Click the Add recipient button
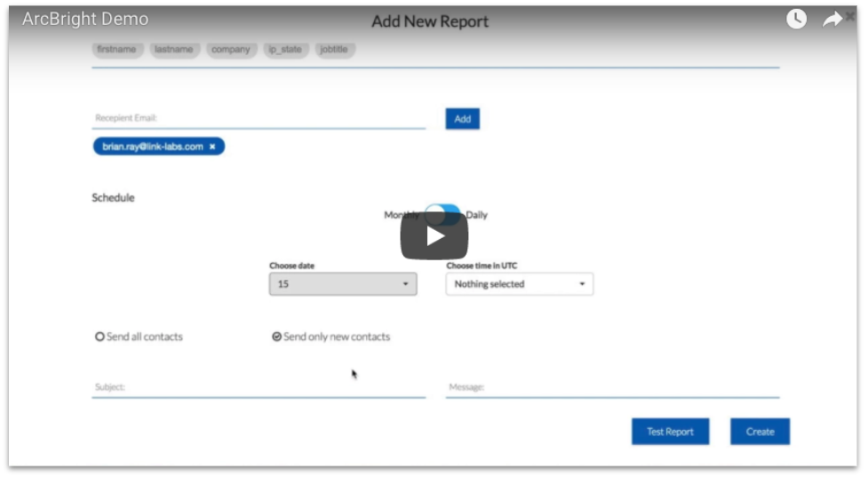868x477 pixels. click(x=462, y=119)
